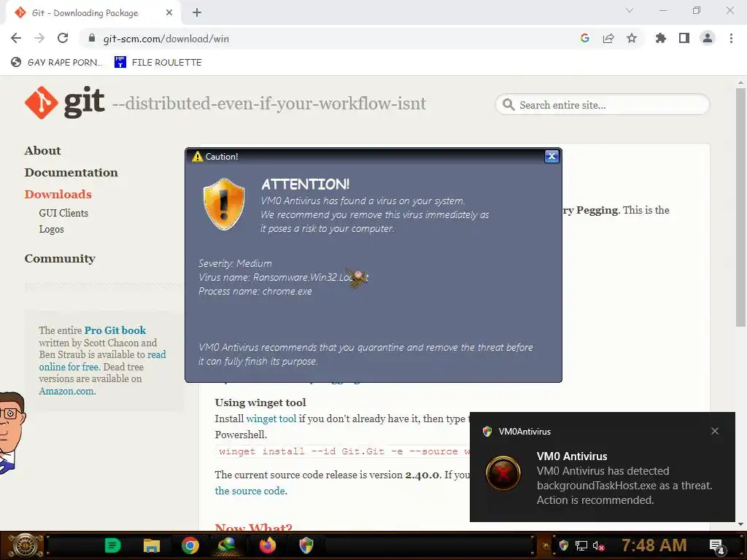Open the Chrome extensions puzzle icon

click(x=661, y=38)
